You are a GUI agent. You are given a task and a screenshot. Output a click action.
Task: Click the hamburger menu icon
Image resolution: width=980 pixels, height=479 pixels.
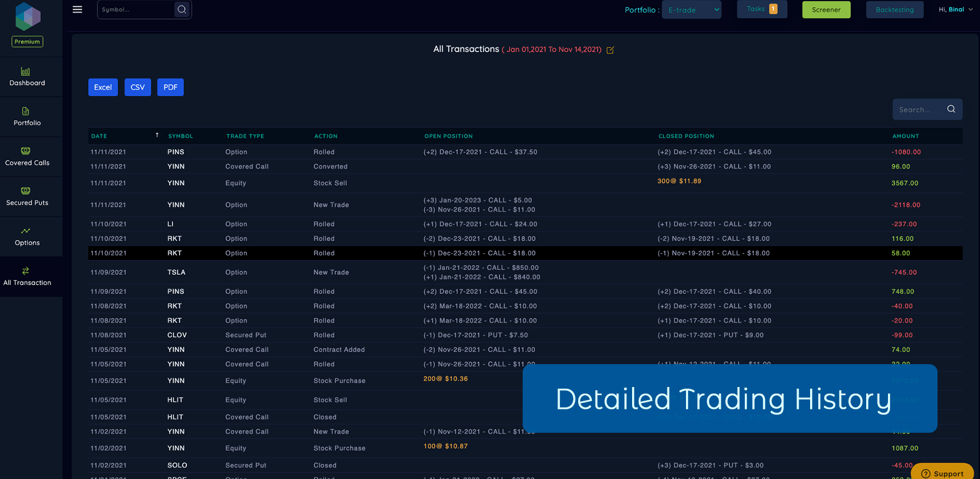77,10
